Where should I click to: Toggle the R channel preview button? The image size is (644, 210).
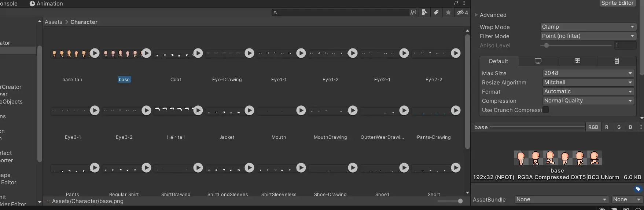click(607, 127)
